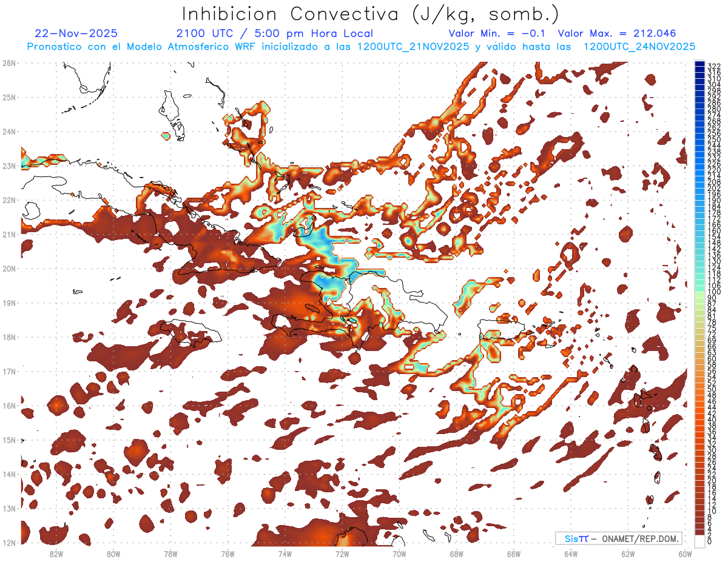Image resolution: width=728 pixels, height=562 pixels.
Task: Click the latitude label '26N'
Action: pos(10,63)
